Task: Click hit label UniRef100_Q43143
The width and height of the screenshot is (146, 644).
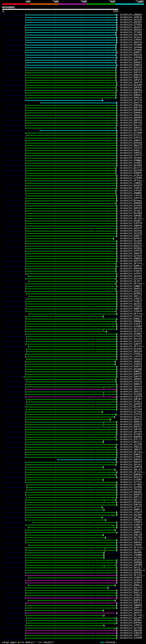Action: 131,37
